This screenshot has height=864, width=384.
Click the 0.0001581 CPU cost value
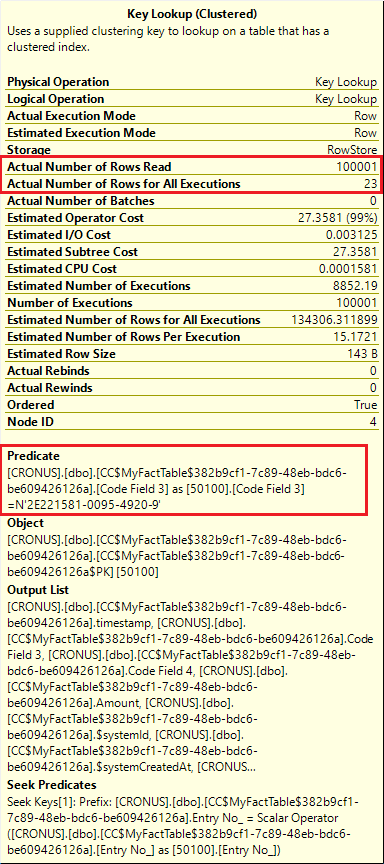tap(348, 269)
